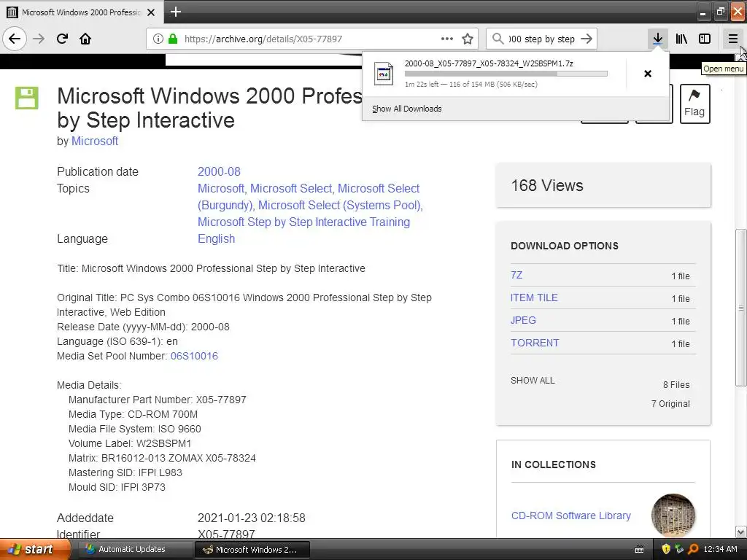Open the page actions three-dots menu

click(447, 39)
